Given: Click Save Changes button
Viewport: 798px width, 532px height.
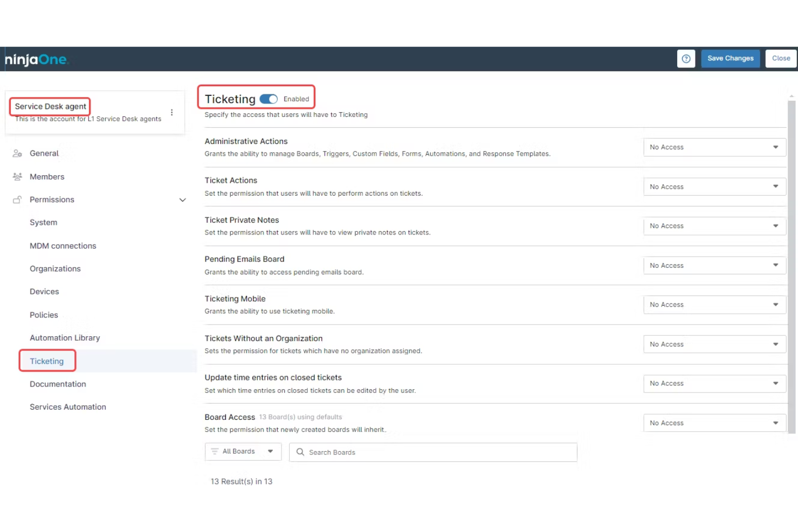Looking at the screenshot, I should pyautogui.click(x=731, y=59).
